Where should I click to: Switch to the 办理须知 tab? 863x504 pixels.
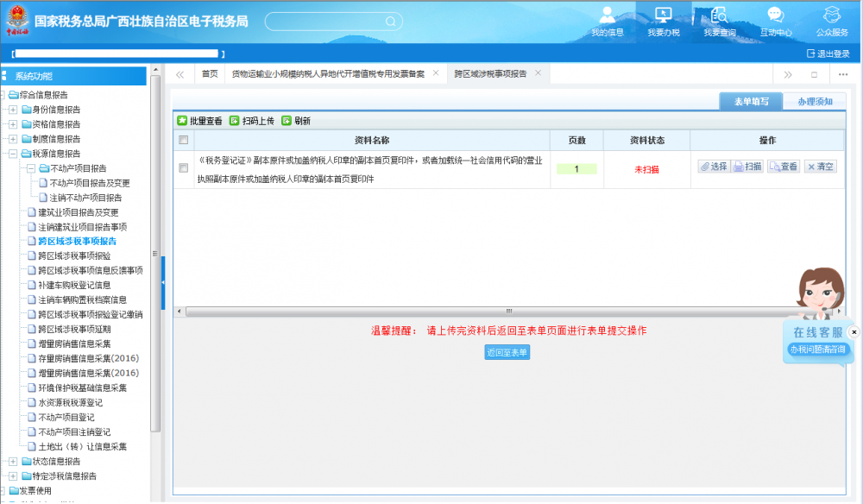pos(815,102)
